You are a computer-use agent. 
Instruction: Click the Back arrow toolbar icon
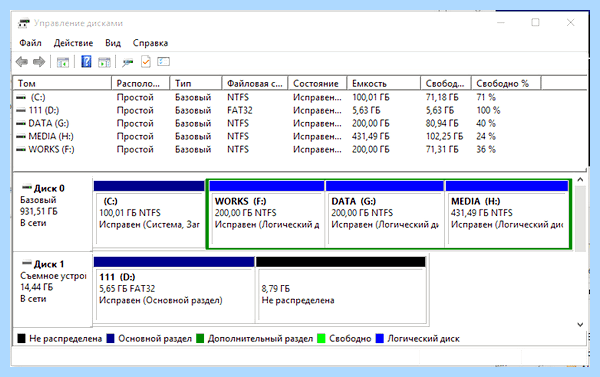tap(22, 62)
